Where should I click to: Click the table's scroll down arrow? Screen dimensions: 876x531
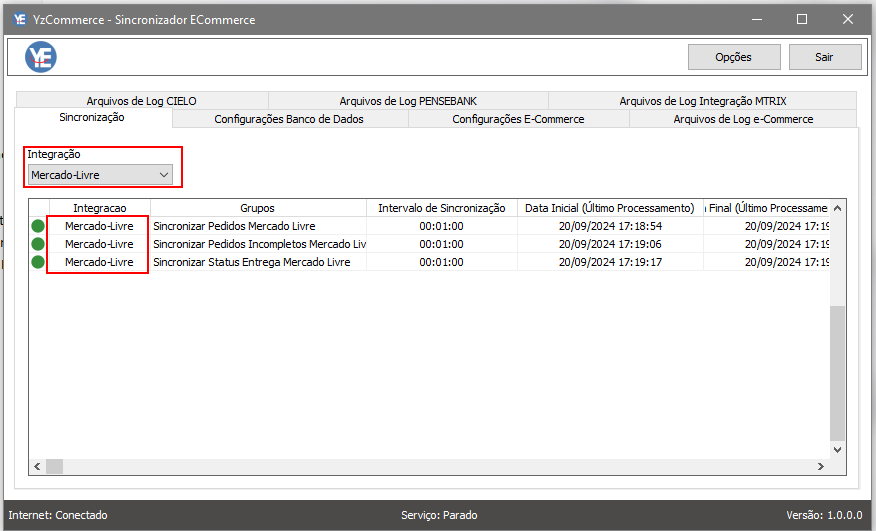click(837, 449)
